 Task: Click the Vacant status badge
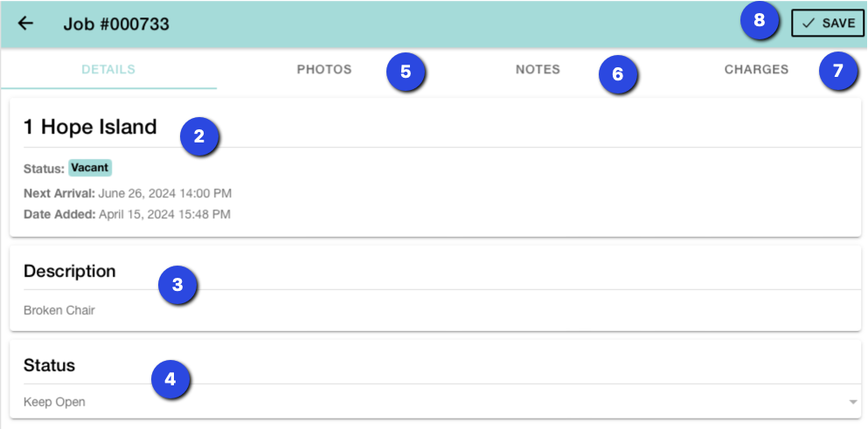[90, 168]
